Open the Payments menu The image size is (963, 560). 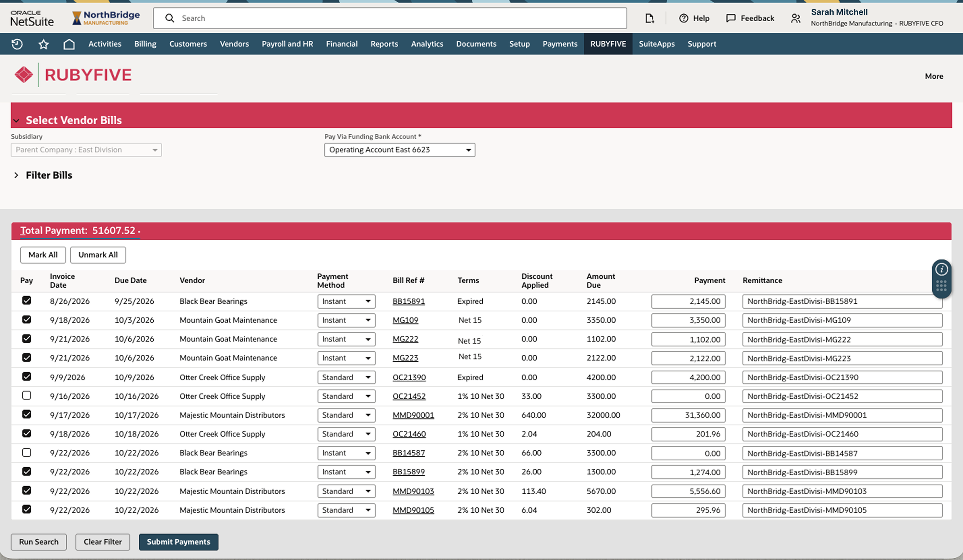tap(560, 44)
